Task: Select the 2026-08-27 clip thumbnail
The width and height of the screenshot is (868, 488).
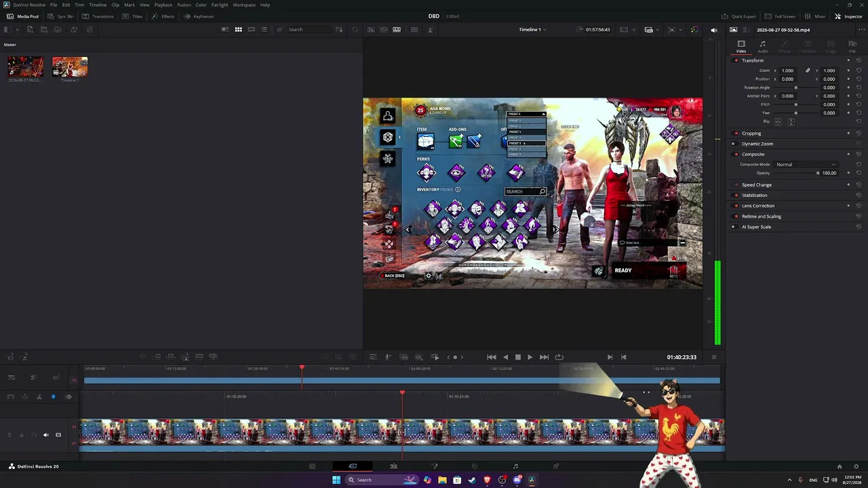Action: coord(26,67)
